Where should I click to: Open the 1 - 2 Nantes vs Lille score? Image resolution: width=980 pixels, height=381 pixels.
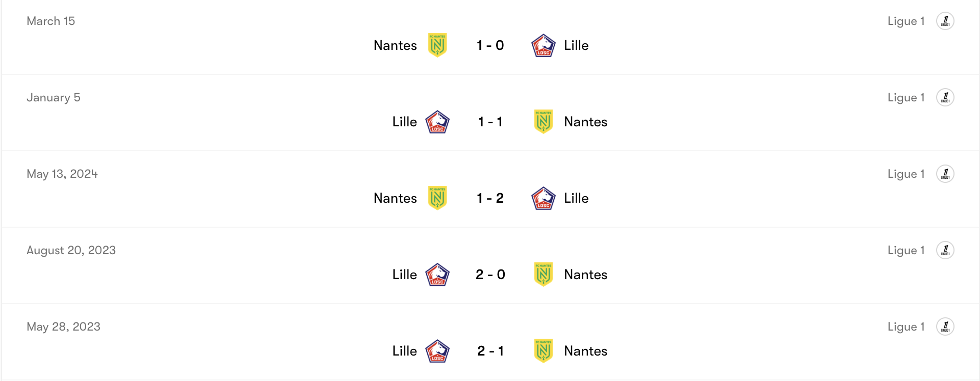(490, 198)
